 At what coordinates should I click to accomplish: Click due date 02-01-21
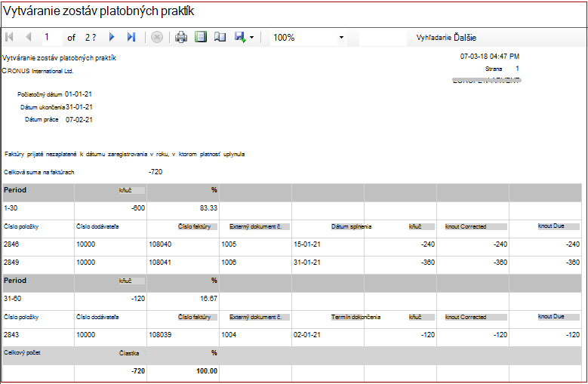tap(307, 334)
